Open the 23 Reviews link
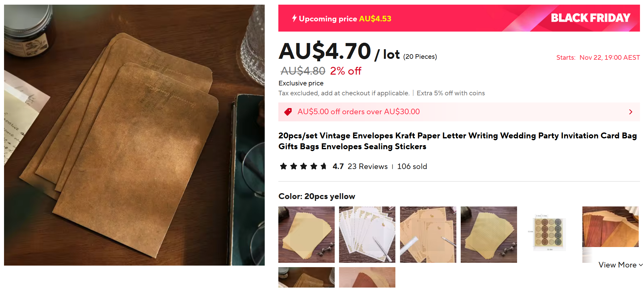The image size is (644, 295). (368, 167)
